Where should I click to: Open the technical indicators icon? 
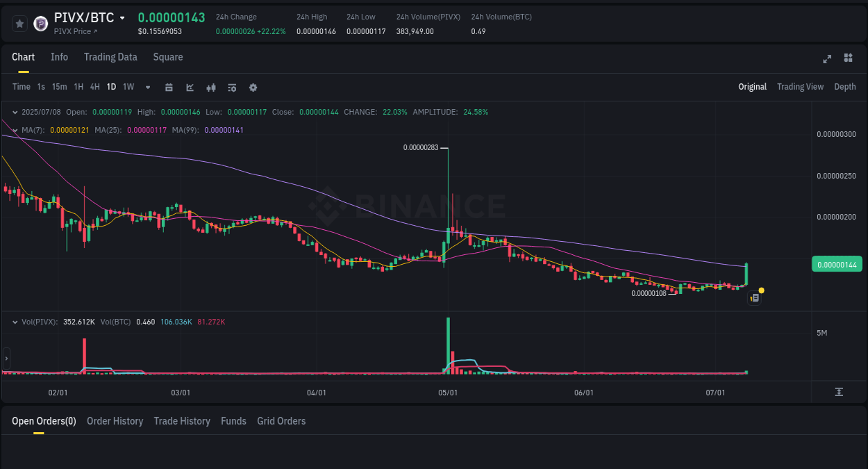tap(231, 87)
